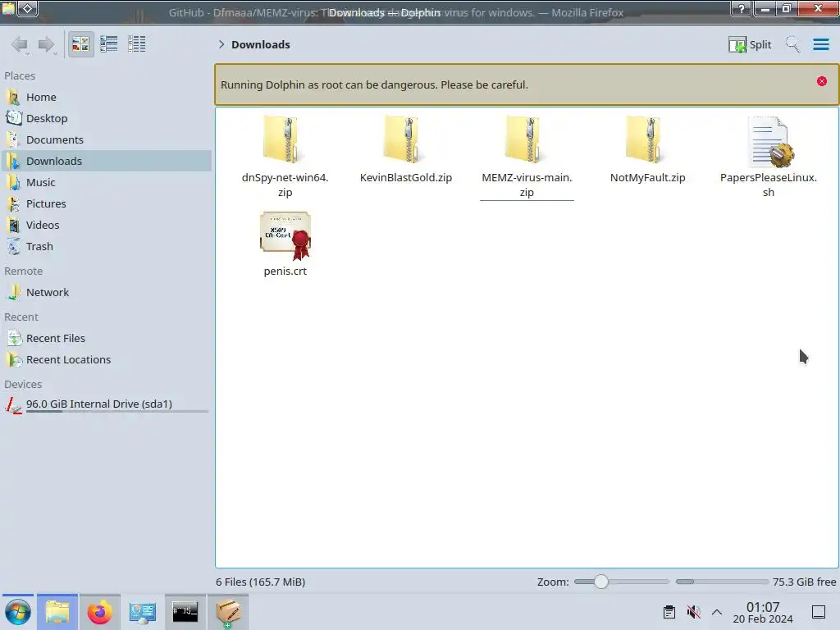This screenshot has width=840, height=630.
Task: Select NotMyFault.zip archive icon
Action: point(647,140)
